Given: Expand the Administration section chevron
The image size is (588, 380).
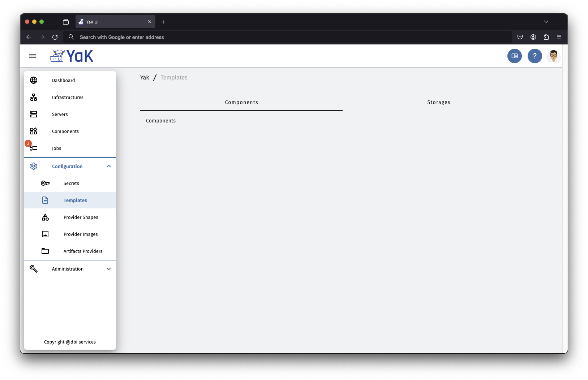Looking at the screenshot, I should (109, 269).
